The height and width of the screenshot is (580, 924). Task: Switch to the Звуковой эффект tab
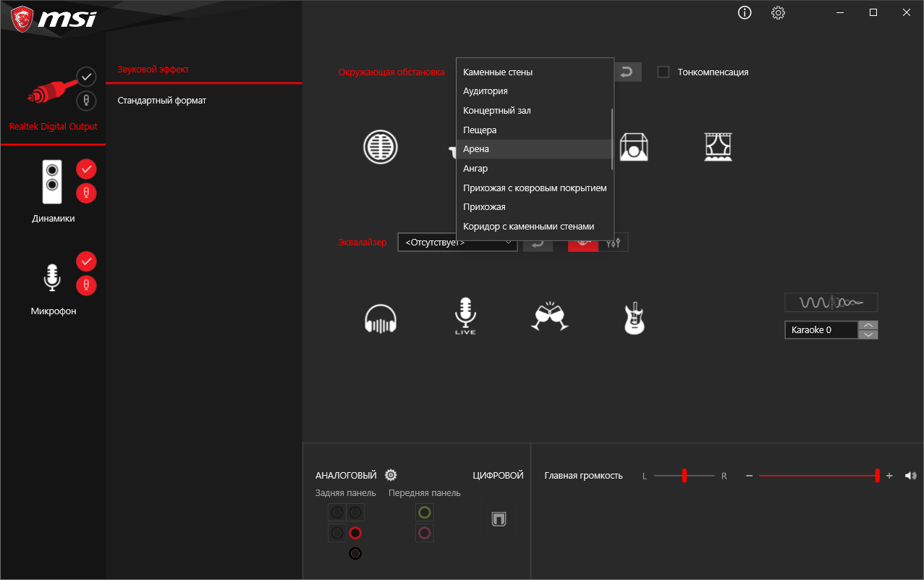click(153, 70)
